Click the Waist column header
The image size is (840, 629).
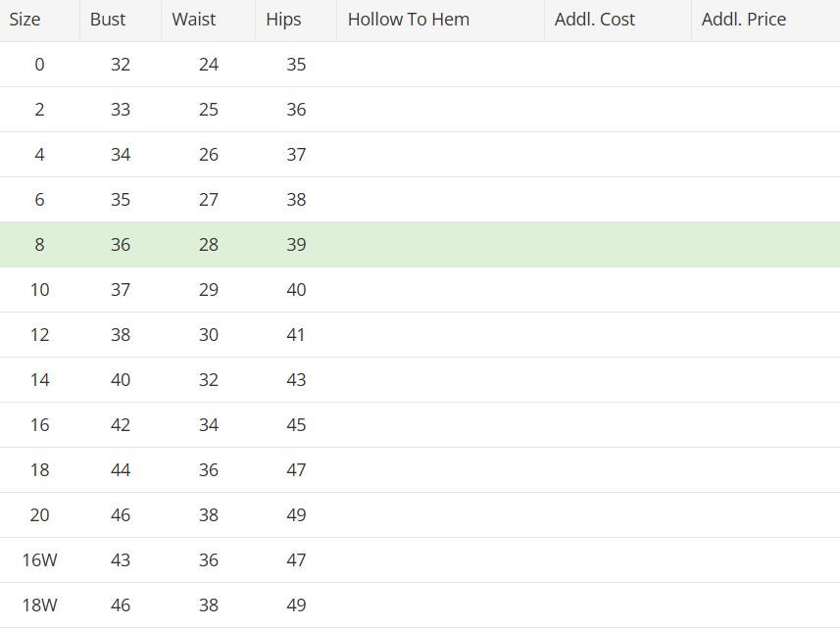[209, 21]
